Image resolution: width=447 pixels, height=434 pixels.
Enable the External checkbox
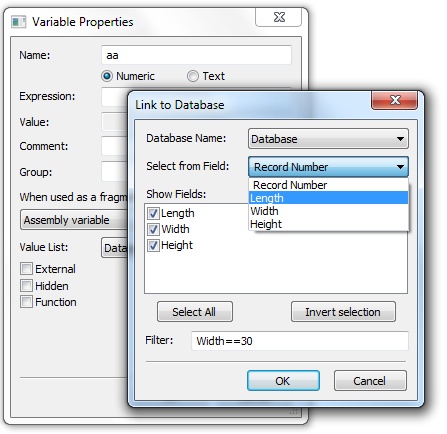26,269
